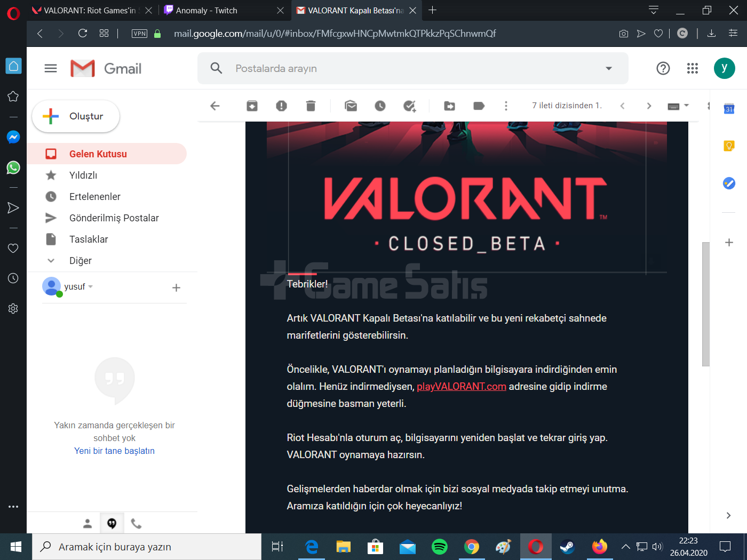The image size is (747, 560).
Task: Open Spotify from taskbar
Action: [440, 547]
